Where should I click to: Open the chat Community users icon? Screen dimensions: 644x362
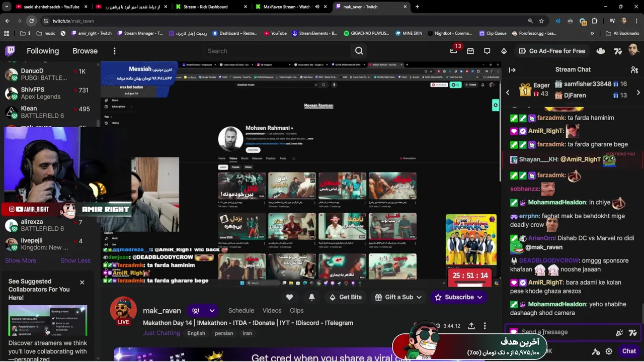pos(634,70)
